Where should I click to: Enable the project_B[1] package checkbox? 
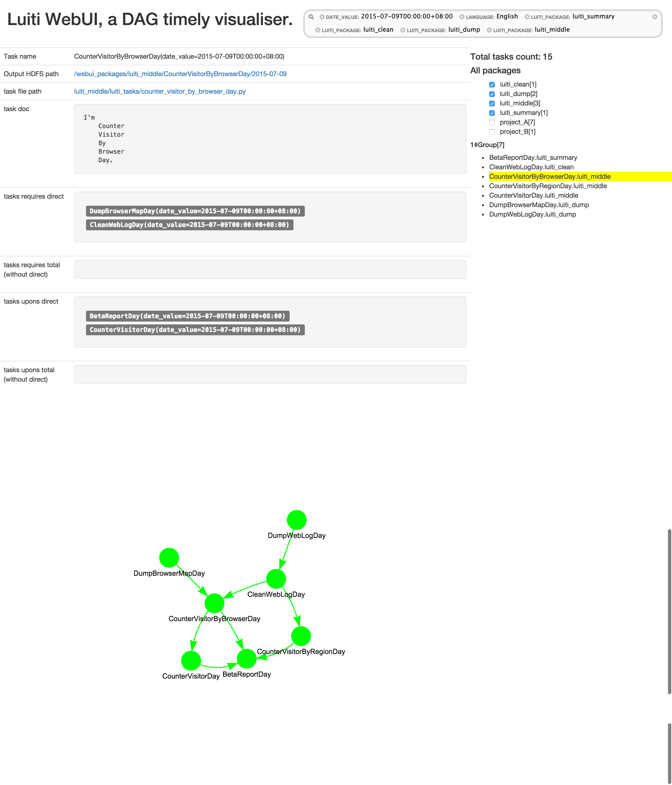[492, 132]
